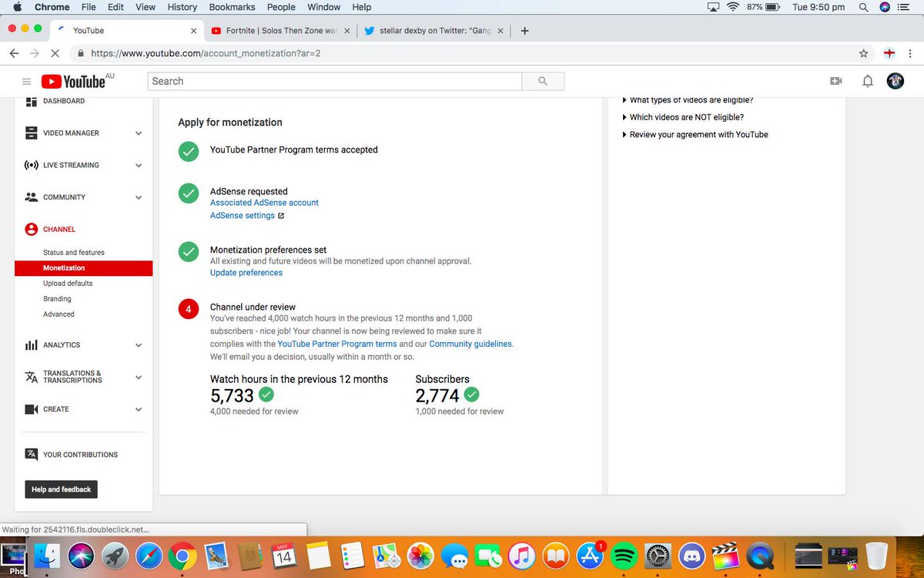
Task: Open Community guidelines link
Action: (470, 344)
